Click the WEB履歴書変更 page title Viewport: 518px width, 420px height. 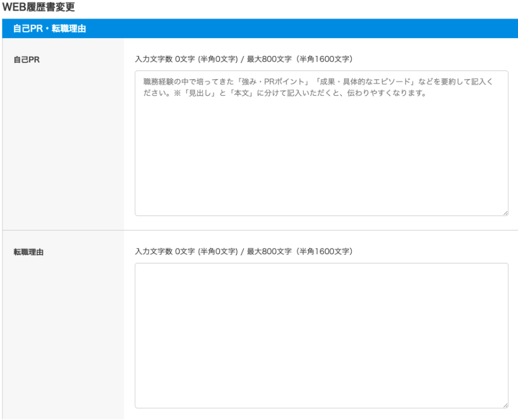[39, 8]
